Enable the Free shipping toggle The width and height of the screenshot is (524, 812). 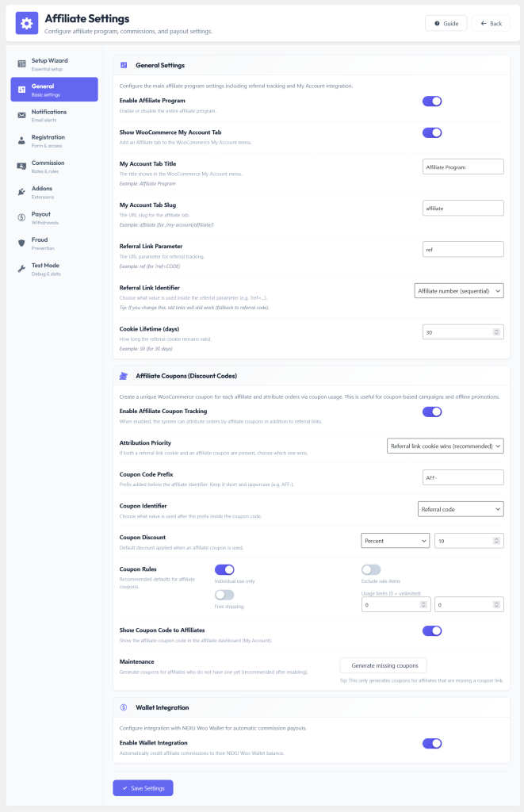(224, 595)
